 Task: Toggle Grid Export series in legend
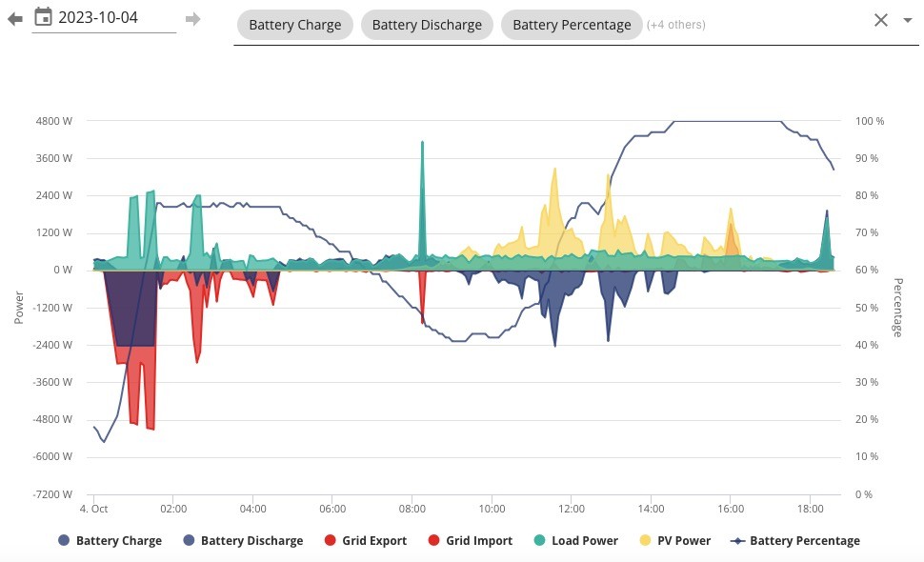366,540
